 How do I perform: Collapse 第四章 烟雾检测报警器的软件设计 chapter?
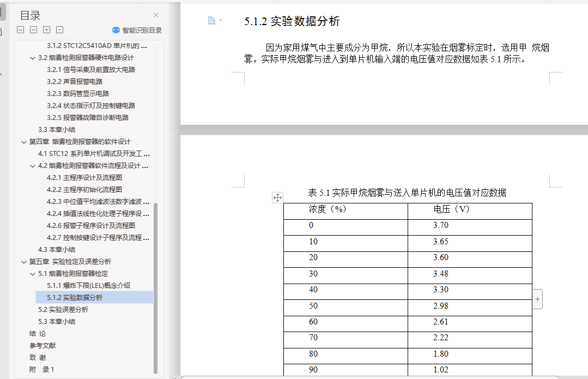click(23, 142)
